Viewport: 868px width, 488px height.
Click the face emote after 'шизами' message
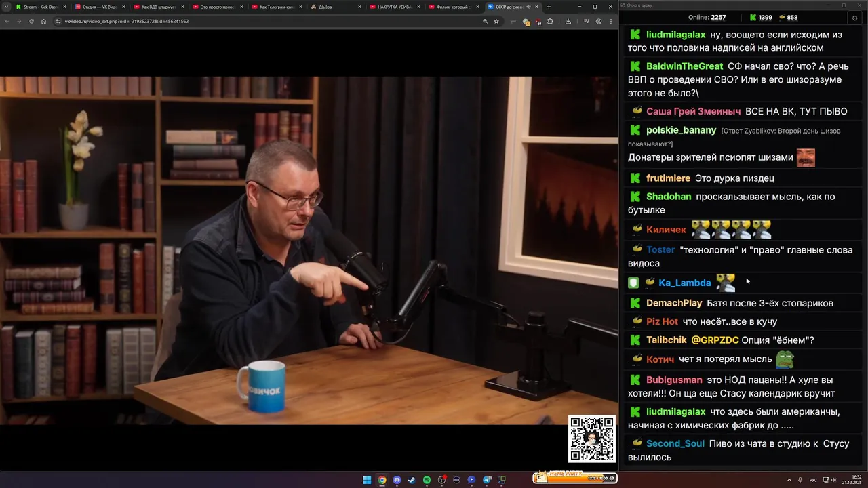click(x=806, y=157)
